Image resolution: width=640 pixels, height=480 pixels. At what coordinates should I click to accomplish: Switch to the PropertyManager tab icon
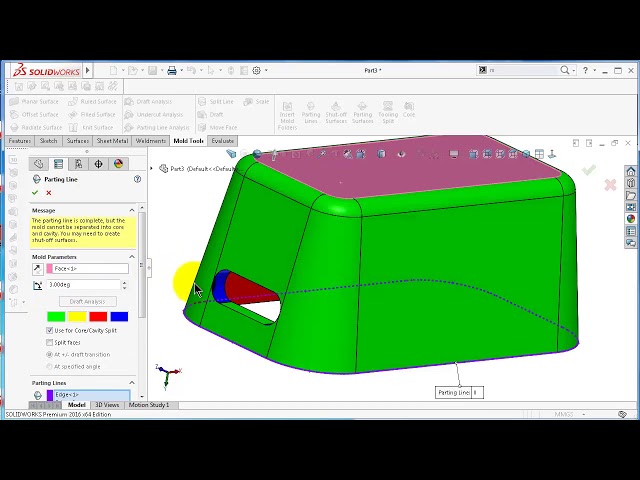(x=58, y=164)
